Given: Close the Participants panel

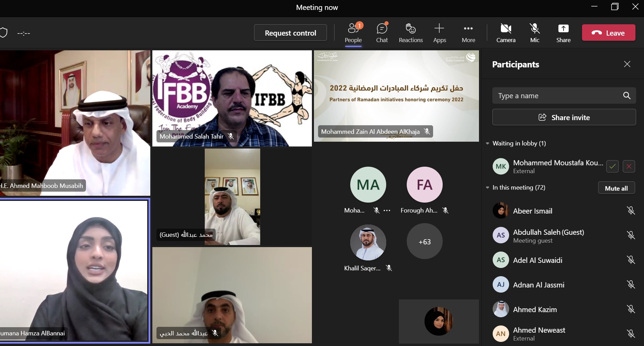Looking at the screenshot, I should 627,64.
